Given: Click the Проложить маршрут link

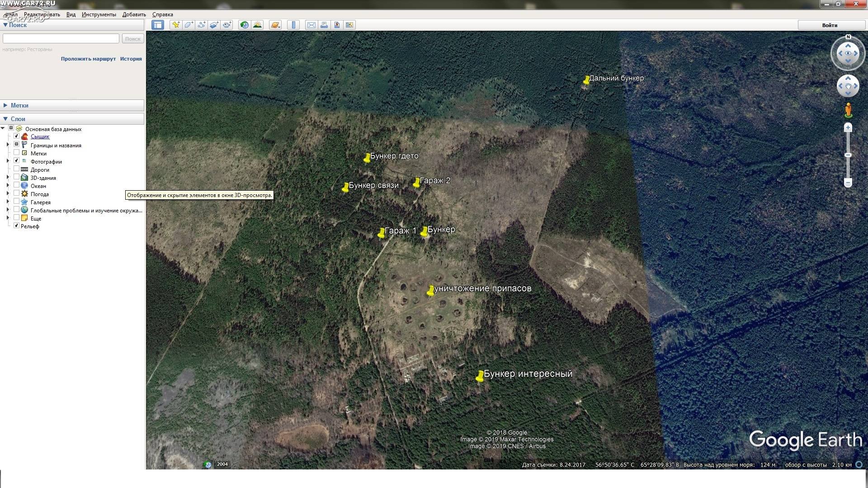Looking at the screenshot, I should [x=88, y=59].
